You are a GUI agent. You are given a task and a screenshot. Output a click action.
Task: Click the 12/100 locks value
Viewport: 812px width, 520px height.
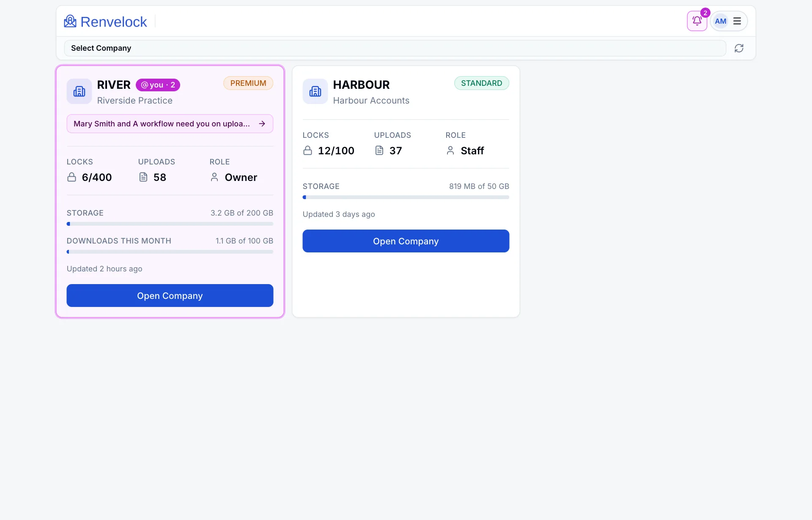click(x=336, y=151)
